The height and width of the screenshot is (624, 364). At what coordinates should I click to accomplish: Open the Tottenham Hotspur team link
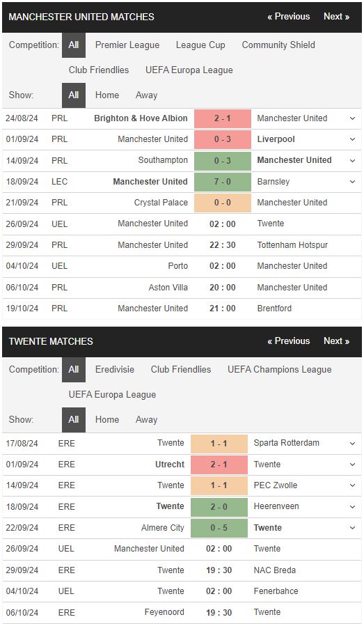(x=292, y=244)
